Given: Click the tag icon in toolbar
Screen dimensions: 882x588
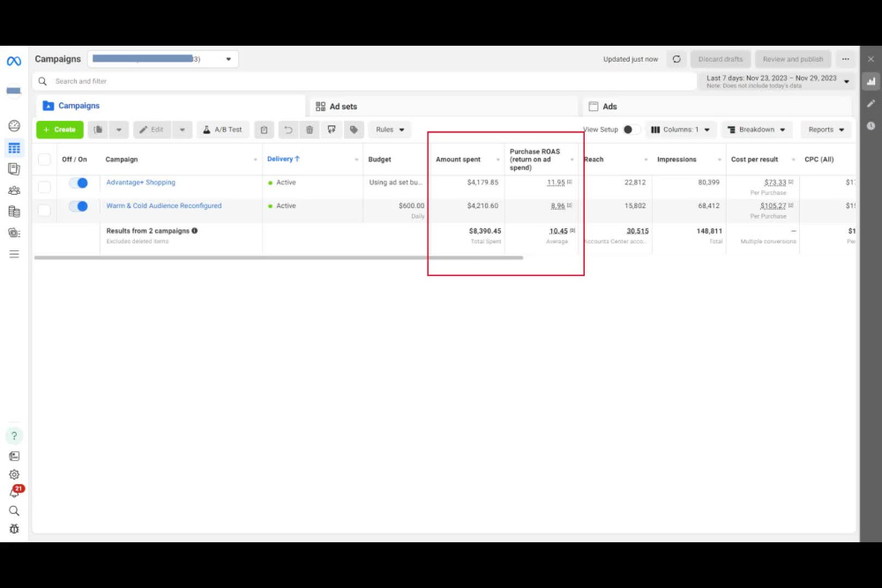Looking at the screenshot, I should click(354, 130).
